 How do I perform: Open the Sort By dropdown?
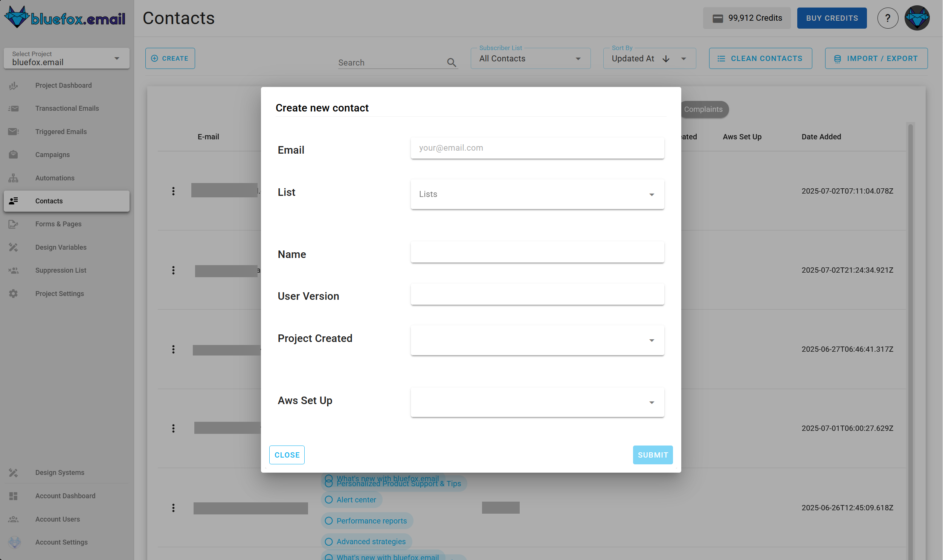tap(649, 58)
